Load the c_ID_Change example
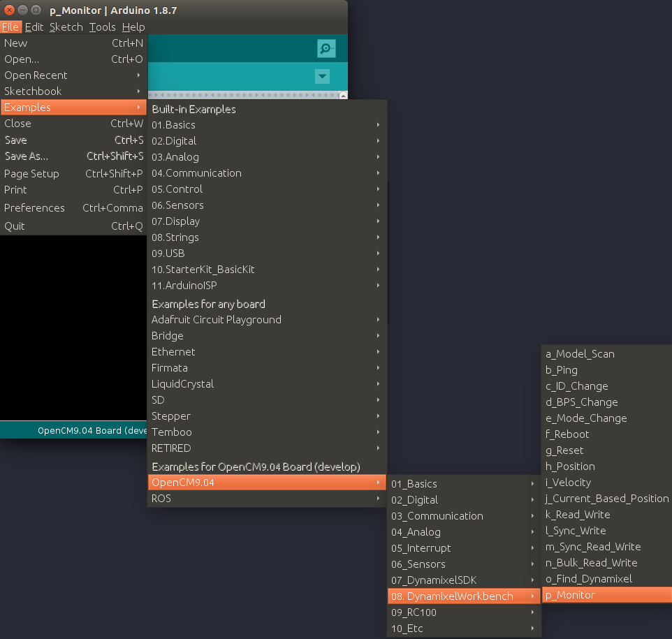672x639 pixels. (x=607, y=386)
